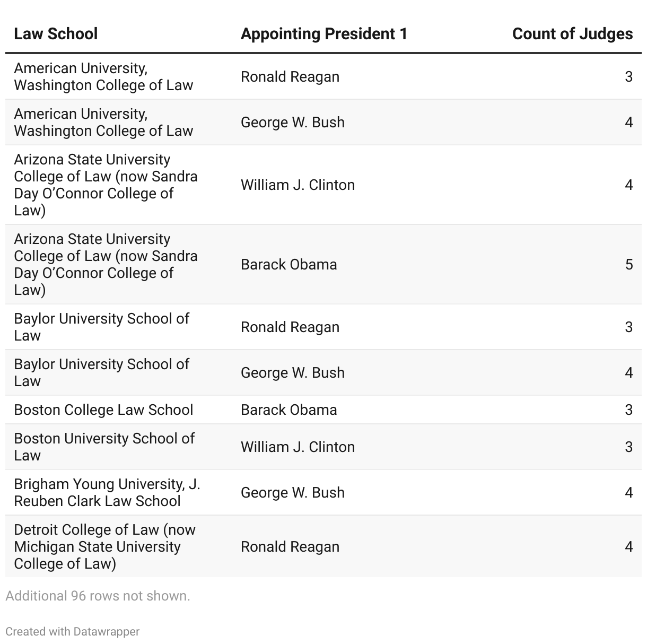647x644 pixels.
Task: Click Ronald Reagan in the Detroit College row
Action: [290, 546]
